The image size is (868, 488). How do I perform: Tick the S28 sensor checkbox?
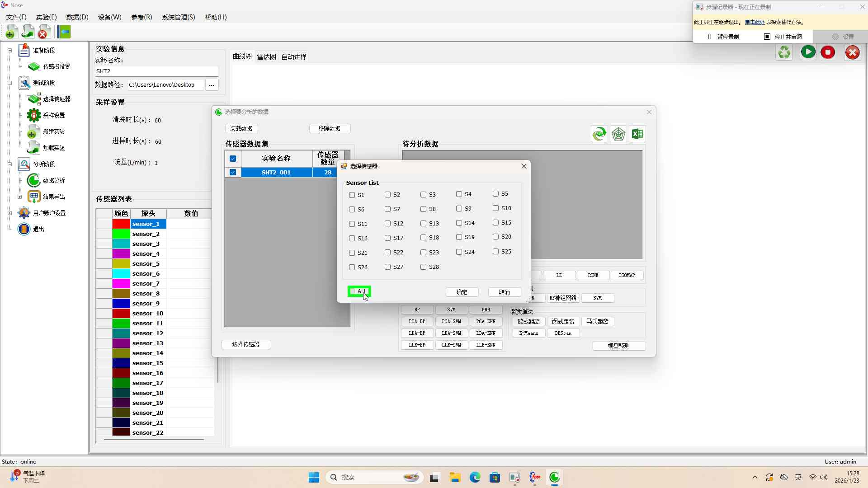(423, 267)
